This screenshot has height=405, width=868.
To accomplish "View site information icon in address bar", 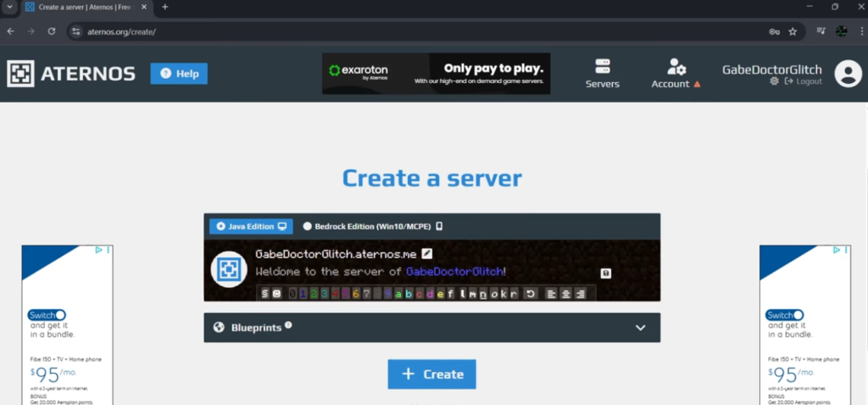I will pos(76,31).
